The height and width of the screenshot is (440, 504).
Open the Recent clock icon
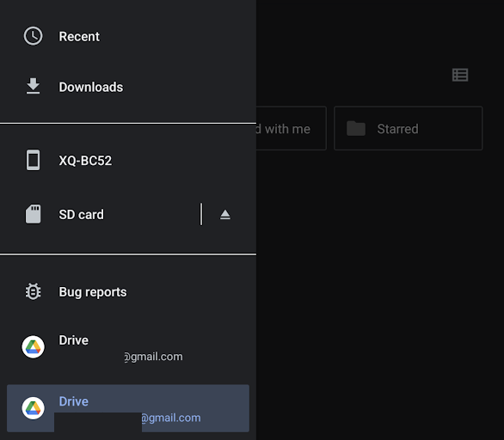pos(33,36)
